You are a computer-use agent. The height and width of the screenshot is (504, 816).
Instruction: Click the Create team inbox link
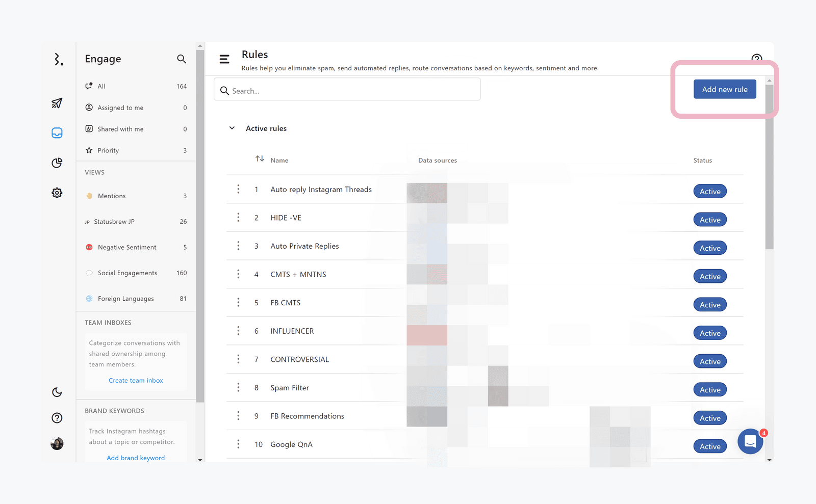(x=136, y=381)
